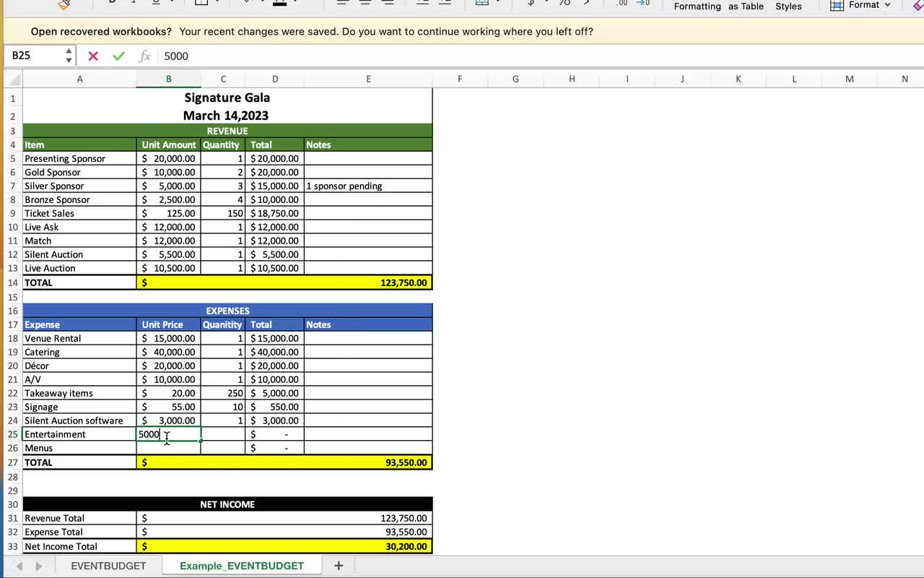Select the Unit Amount header cell

tap(169, 144)
